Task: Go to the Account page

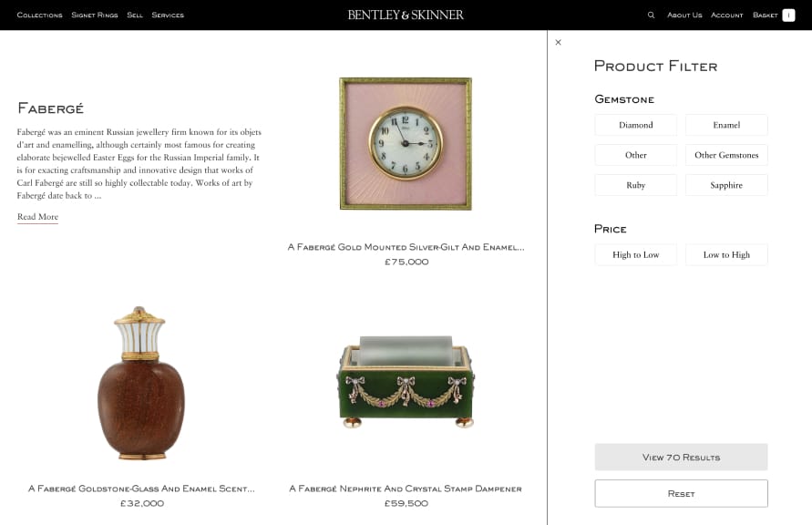Action: tap(726, 15)
